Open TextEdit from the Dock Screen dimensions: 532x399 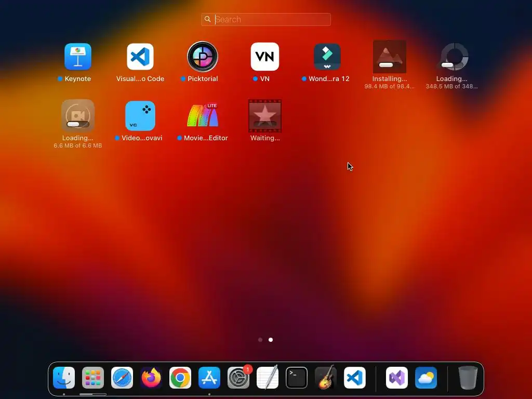pyautogui.click(x=268, y=378)
